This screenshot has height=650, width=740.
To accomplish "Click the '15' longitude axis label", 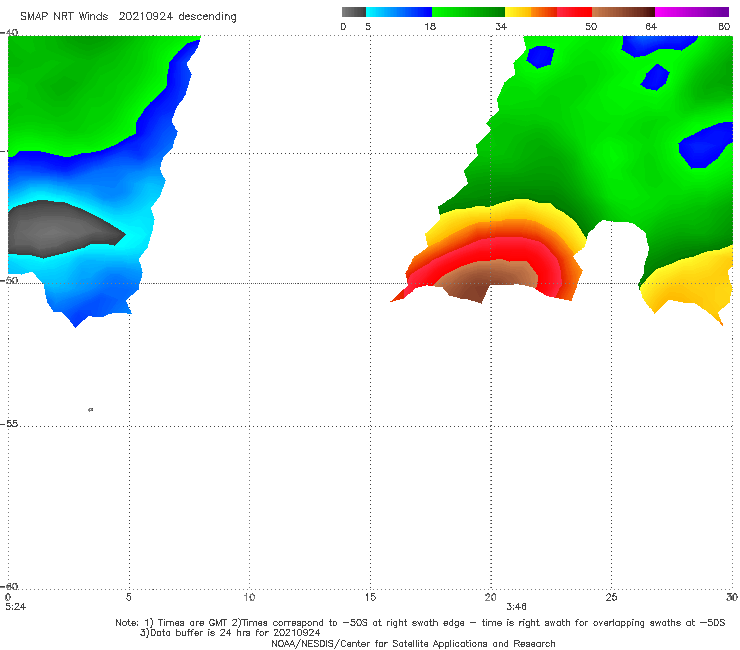I will [x=370, y=598].
